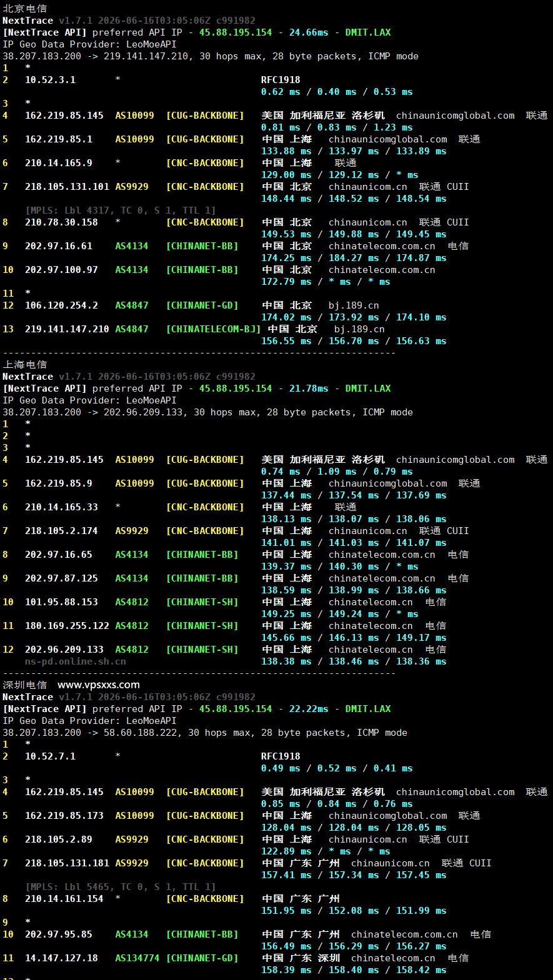The image size is (553, 980).
Task: Click the 122.89 ms latency value
Action: click(x=286, y=851)
